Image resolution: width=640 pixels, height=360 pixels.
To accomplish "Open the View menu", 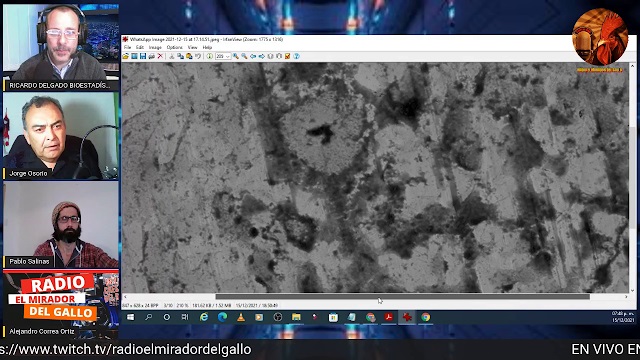I will (193, 47).
